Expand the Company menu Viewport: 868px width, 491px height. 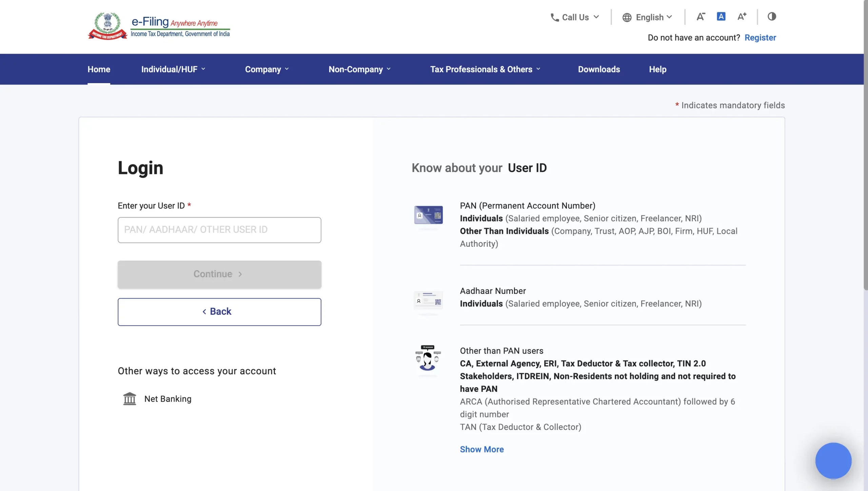coord(267,69)
